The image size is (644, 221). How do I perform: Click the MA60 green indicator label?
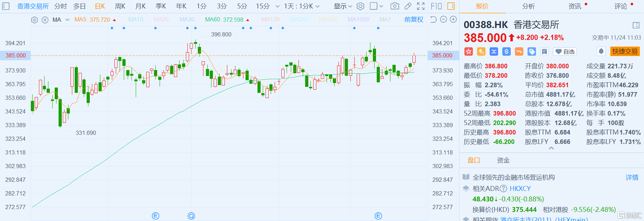[224, 20]
